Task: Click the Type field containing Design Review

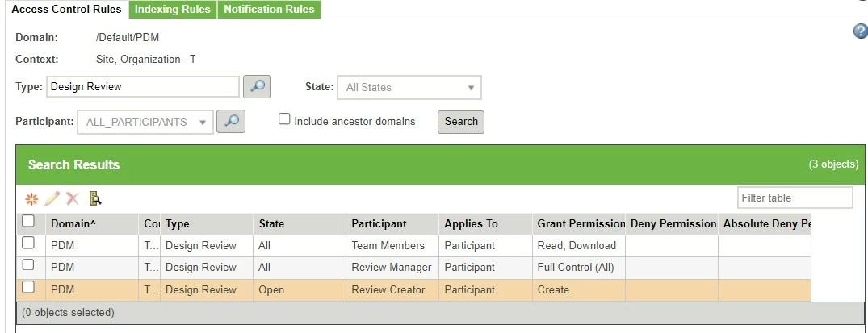Action: 143,87
